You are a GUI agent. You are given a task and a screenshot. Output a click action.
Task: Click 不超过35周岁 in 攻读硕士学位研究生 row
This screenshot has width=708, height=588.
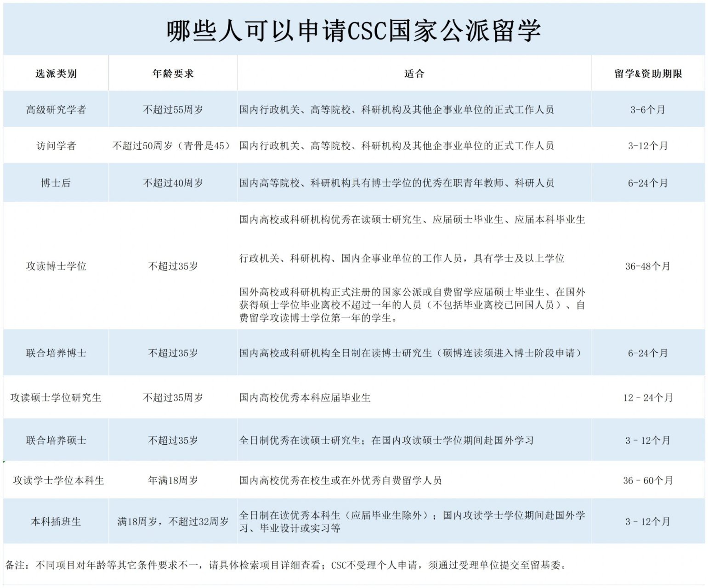(173, 397)
